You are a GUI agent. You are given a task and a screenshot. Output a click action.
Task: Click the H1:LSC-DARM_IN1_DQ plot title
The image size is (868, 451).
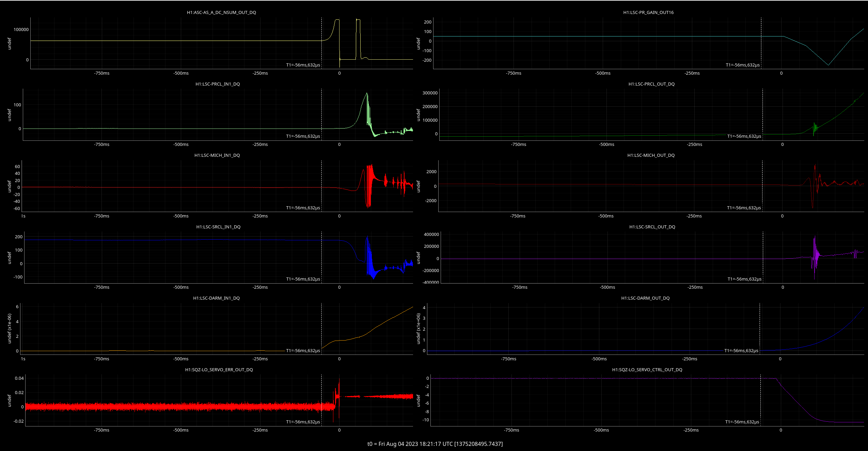coord(216,298)
